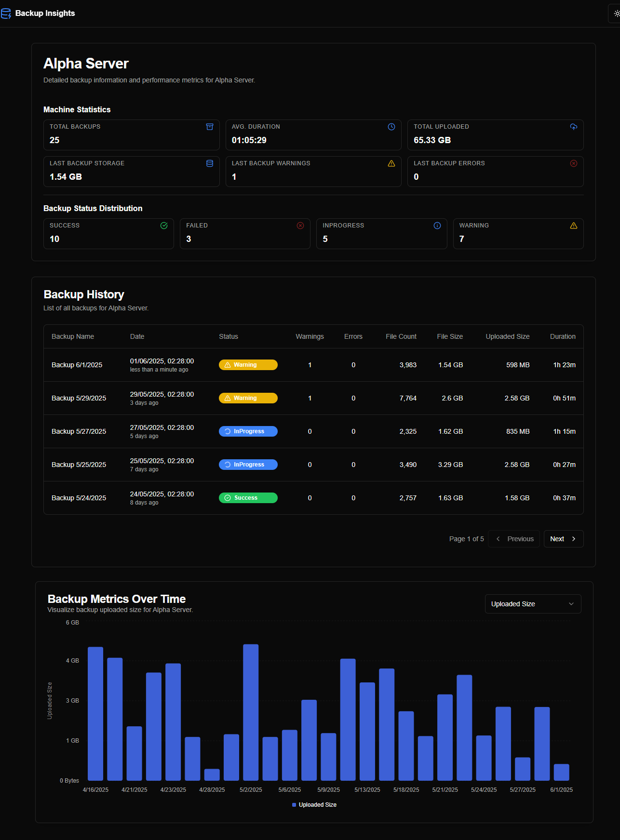Click the Success badge for Backup 5/24/2025
Image resolution: width=620 pixels, height=840 pixels.
click(248, 498)
